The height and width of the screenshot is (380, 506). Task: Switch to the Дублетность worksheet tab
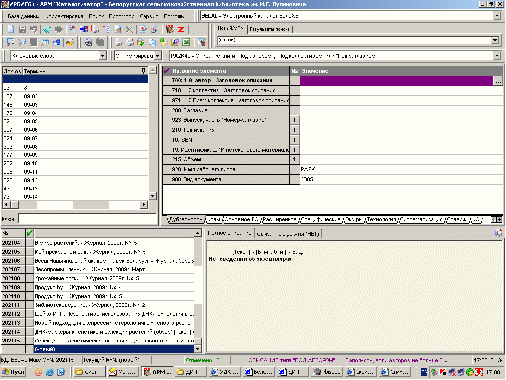click(186, 219)
